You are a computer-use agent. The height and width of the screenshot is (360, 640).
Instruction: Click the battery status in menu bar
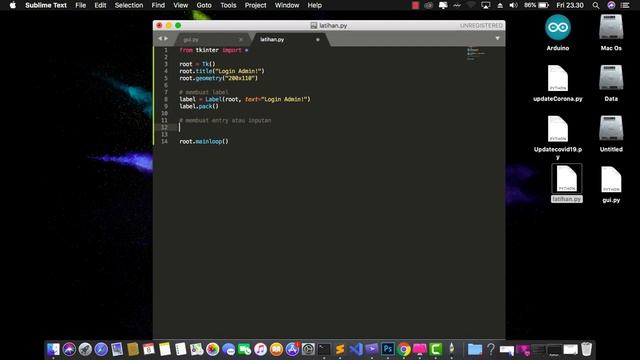(536, 5)
